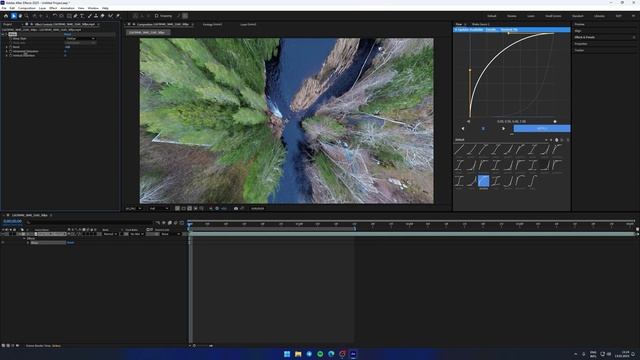Screen dimensions: 640x360
Task: Open the viewer resolution Full dropdown
Action: (x=159, y=209)
